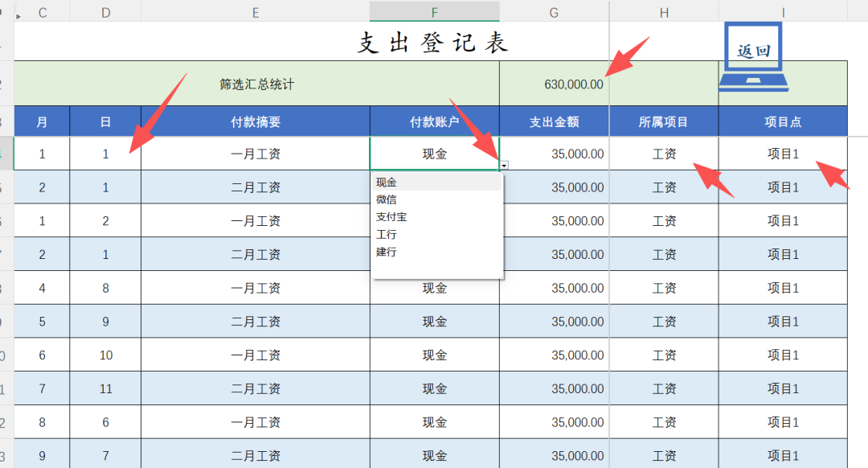Click the expand triangle left of column C
The height and width of the screenshot is (468, 868).
19,15
